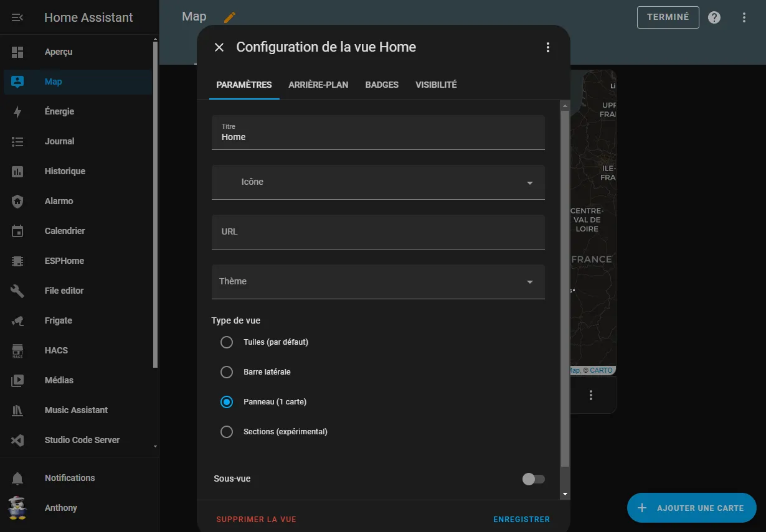Open the help question mark icon
Image resolution: width=766 pixels, height=532 pixels.
[x=714, y=17]
